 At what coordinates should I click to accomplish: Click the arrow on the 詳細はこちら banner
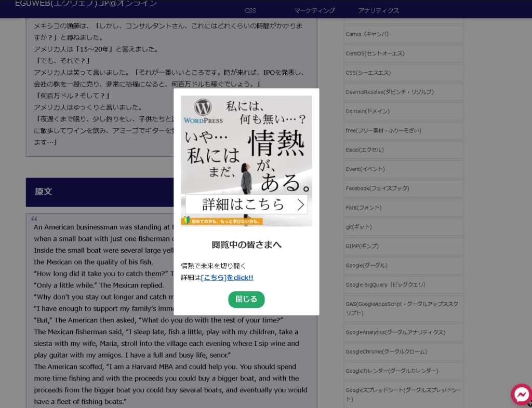[x=300, y=205]
